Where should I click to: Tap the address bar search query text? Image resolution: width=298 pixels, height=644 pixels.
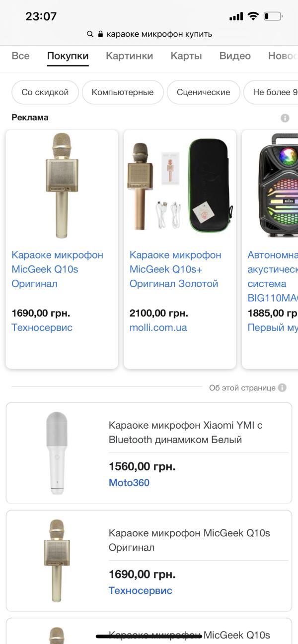point(159,34)
